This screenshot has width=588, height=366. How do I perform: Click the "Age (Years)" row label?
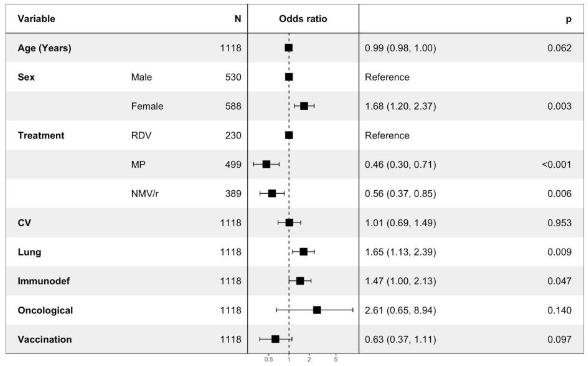[44, 48]
